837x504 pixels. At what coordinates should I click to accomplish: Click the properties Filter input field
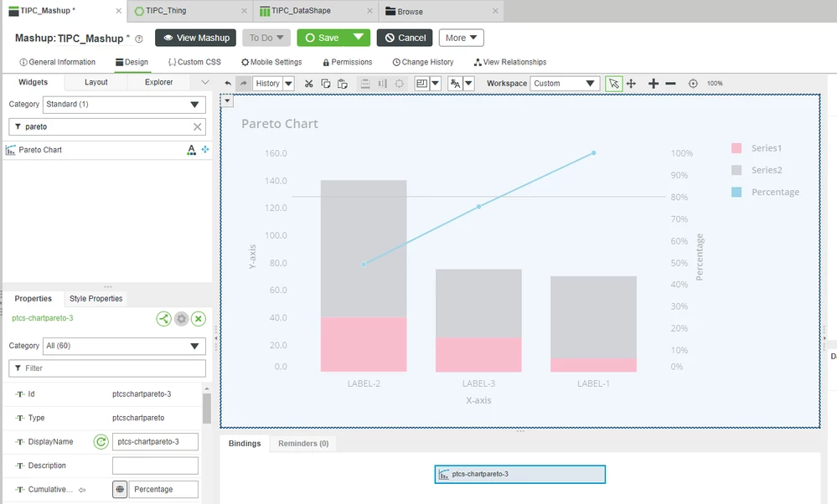(107, 368)
